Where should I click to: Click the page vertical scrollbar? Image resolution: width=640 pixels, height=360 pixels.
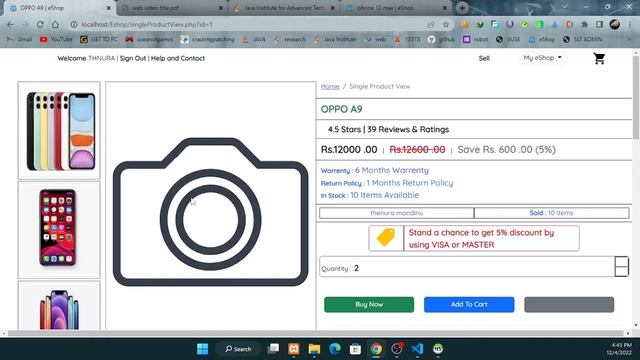(636, 98)
